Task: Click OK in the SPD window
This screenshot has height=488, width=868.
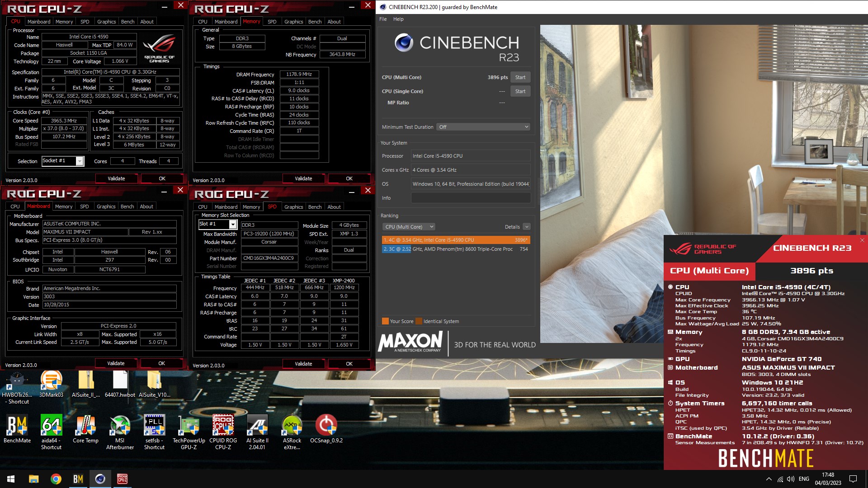Action: 349,364
